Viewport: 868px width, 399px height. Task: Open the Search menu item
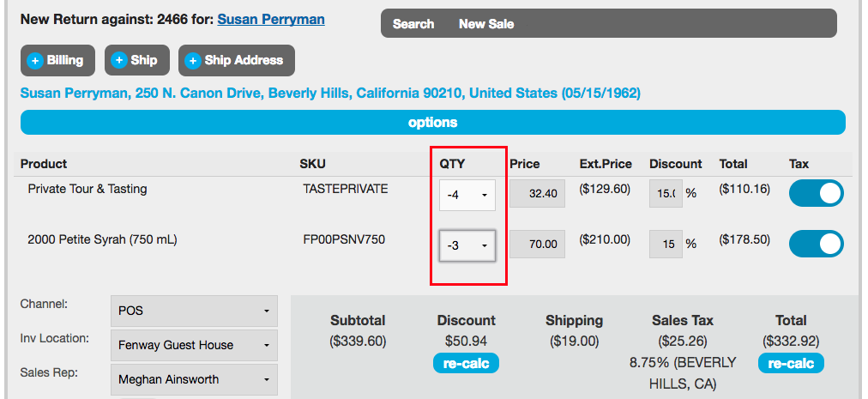click(x=413, y=24)
